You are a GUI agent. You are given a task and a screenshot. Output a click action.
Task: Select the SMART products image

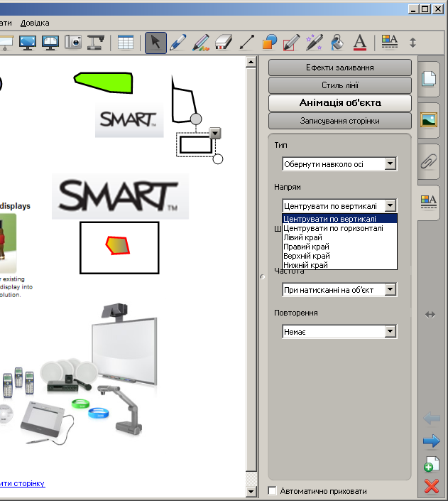pos(80,374)
